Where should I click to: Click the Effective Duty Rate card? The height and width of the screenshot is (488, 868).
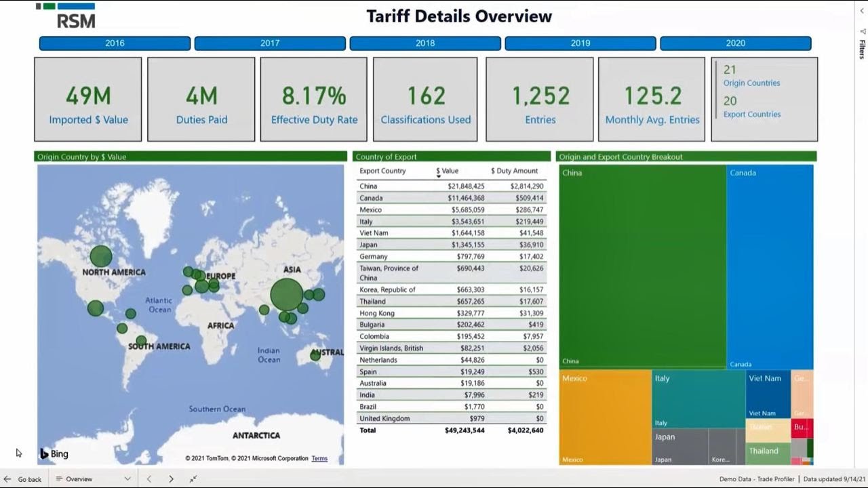coord(314,99)
